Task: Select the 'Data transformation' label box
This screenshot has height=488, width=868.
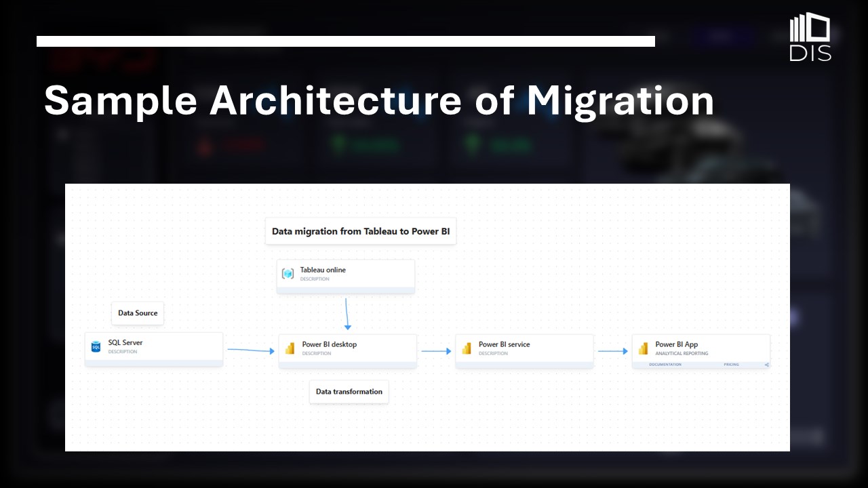Action: pyautogui.click(x=349, y=392)
